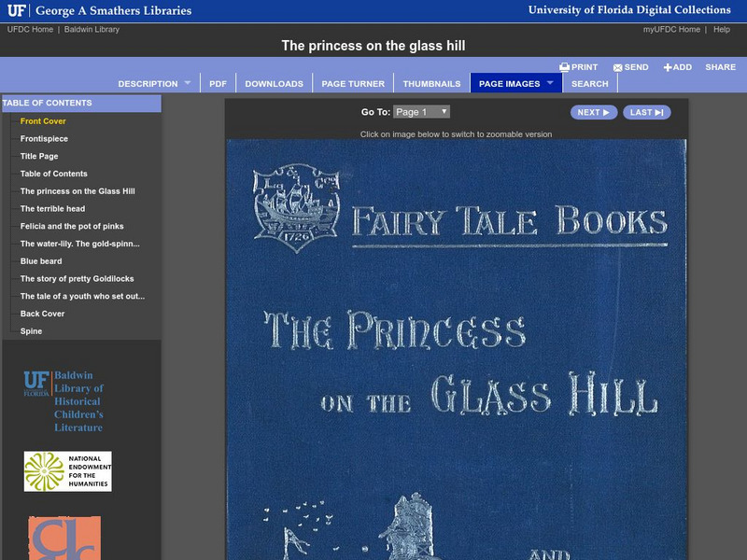Click the SEND link text
747x560 pixels.
click(636, 67)
